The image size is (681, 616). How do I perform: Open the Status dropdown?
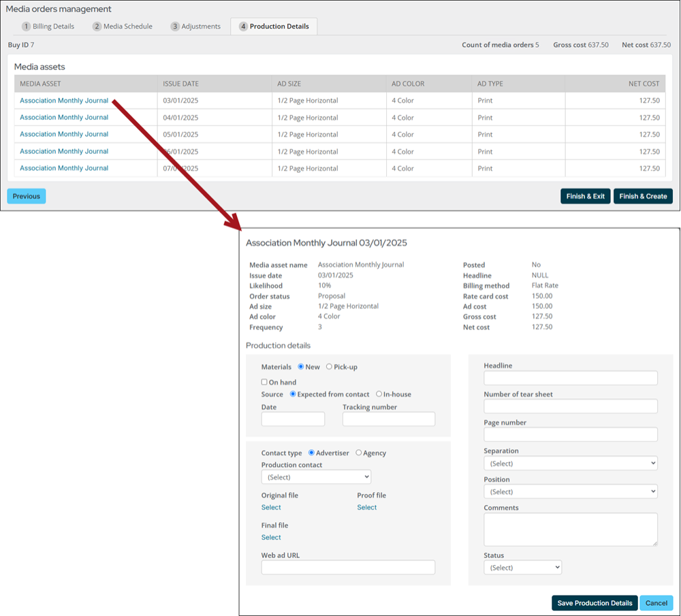[x=522, y=567]
